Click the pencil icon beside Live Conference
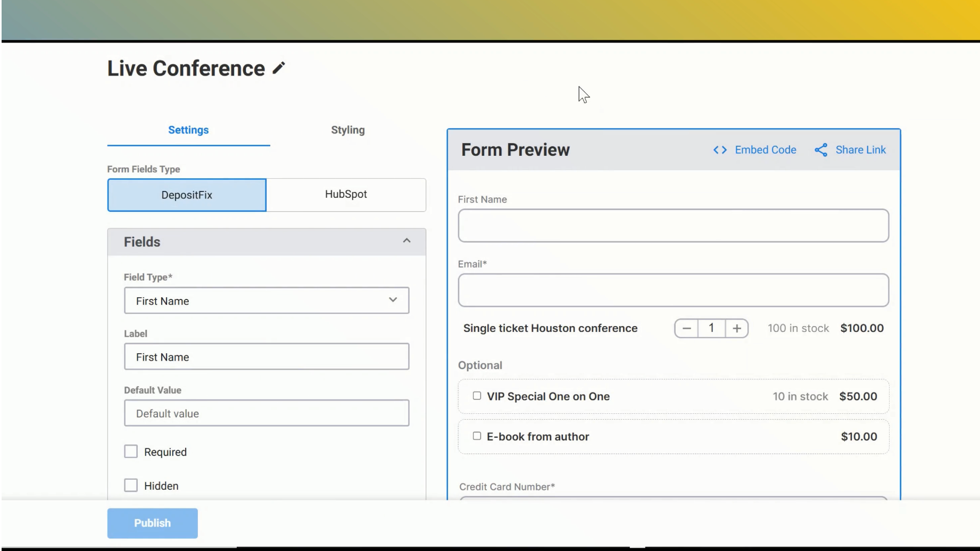Image resolution: width=980 pixels, height=551 pixels. [x=279, y=68]
